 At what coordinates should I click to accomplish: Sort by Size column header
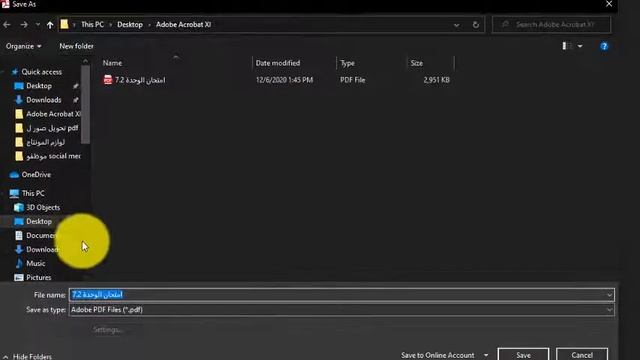tap(417, 63)
